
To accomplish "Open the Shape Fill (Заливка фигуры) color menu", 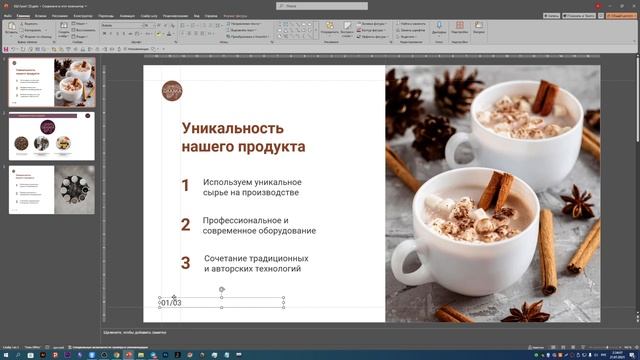I will click(372, 24).
